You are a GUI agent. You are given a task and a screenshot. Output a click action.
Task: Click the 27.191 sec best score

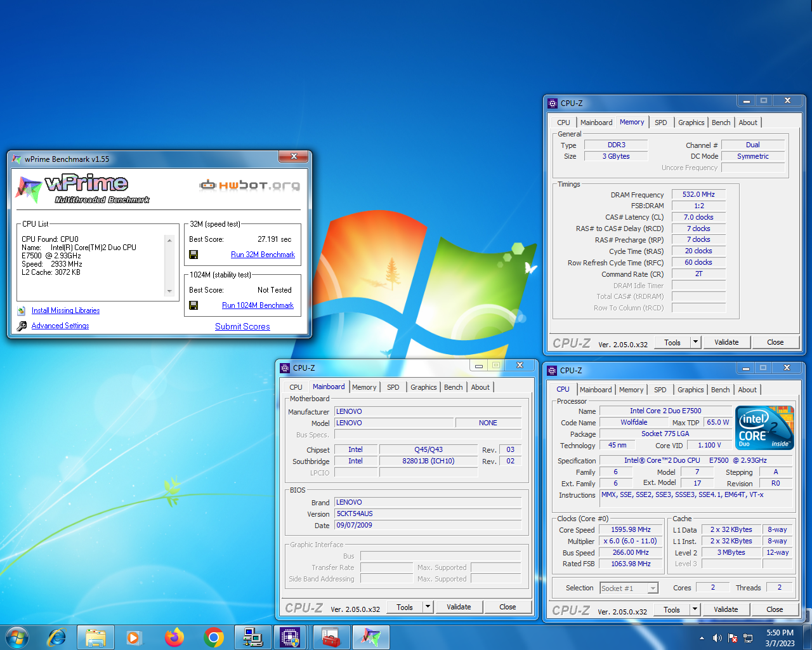coord(274,239)
